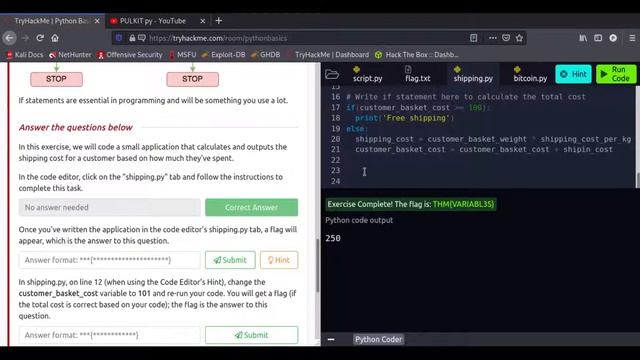640x360 pixels.
Task: Open the browser home page icon
Action: [55, 38]
